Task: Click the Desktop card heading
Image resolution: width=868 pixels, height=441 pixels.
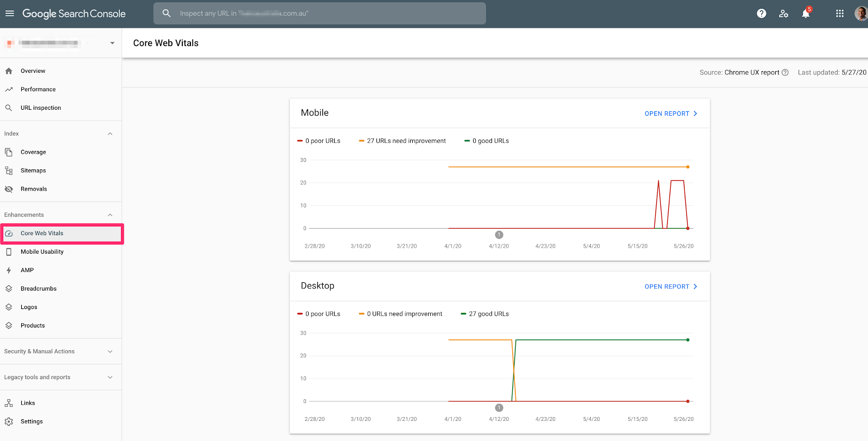Action: coord(317,286)
